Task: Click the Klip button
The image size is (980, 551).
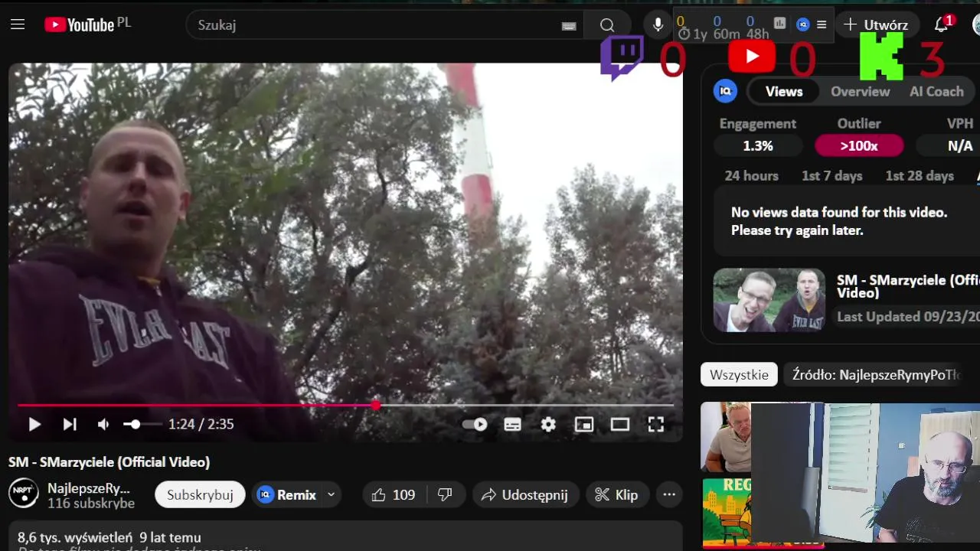Action: tap(618, 495)
